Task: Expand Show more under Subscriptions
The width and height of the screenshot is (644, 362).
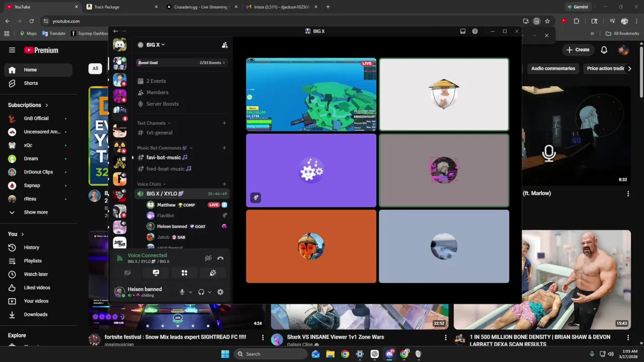Action: pos(38,212)
